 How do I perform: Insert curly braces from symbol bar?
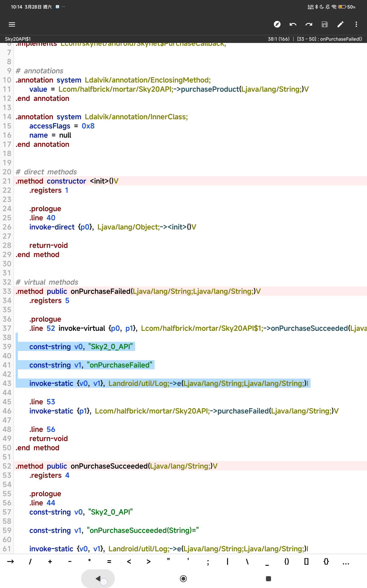326,562
